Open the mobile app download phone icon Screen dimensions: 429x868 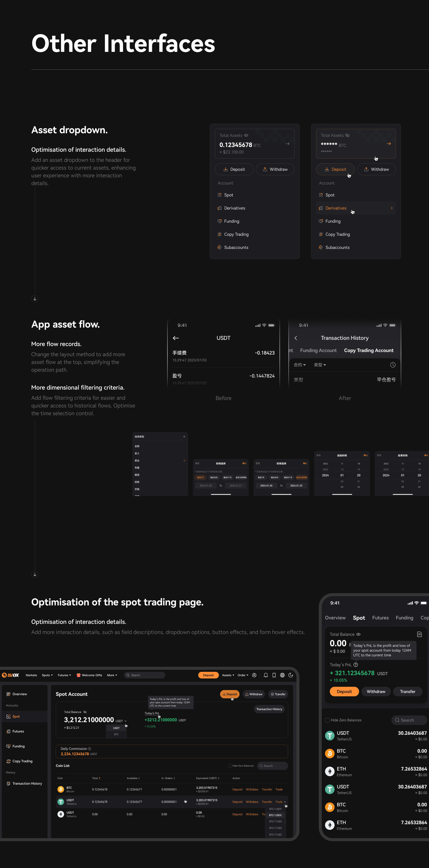[x=274, y=675]
